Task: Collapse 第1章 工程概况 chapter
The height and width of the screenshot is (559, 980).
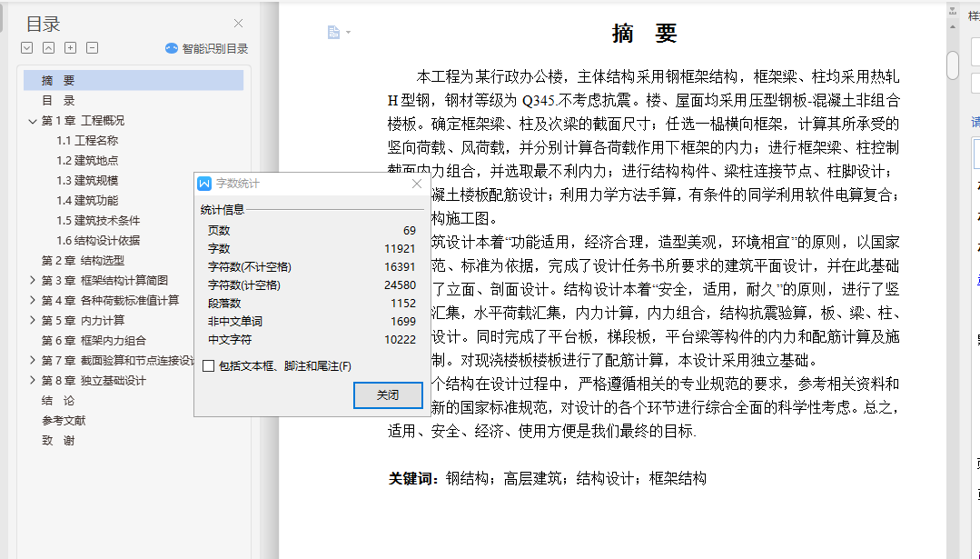Action: point(33,121)
